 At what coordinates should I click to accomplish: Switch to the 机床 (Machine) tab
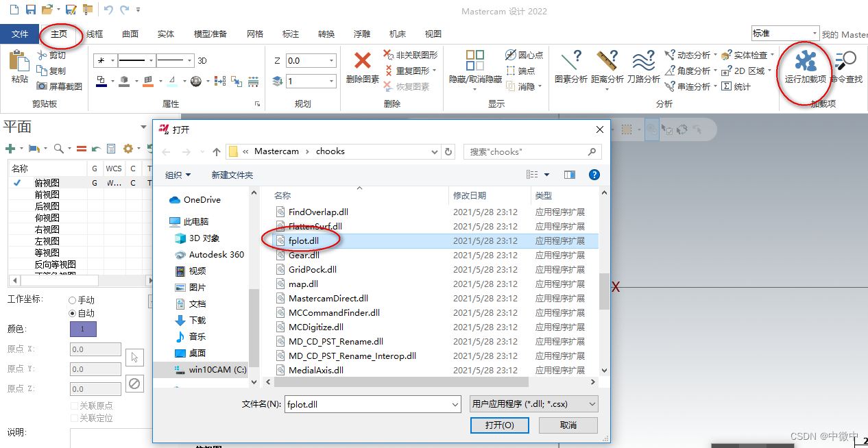point(398,34)
